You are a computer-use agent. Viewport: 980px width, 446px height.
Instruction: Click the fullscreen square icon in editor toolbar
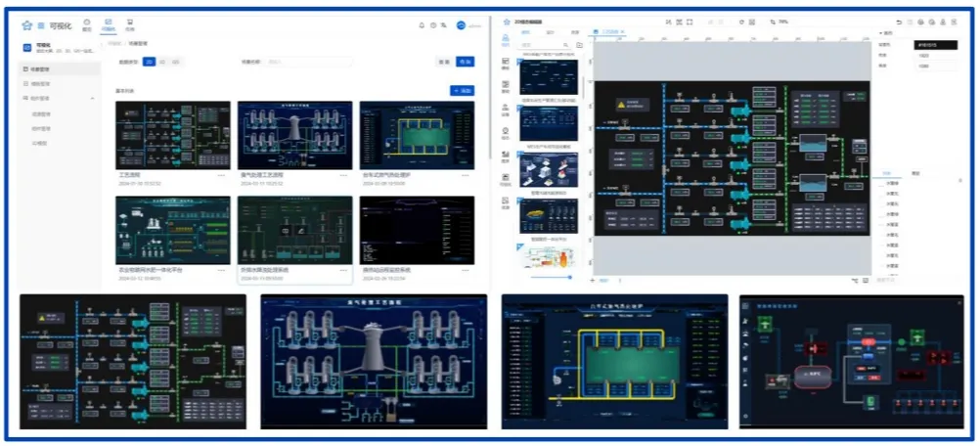(690, 22)
